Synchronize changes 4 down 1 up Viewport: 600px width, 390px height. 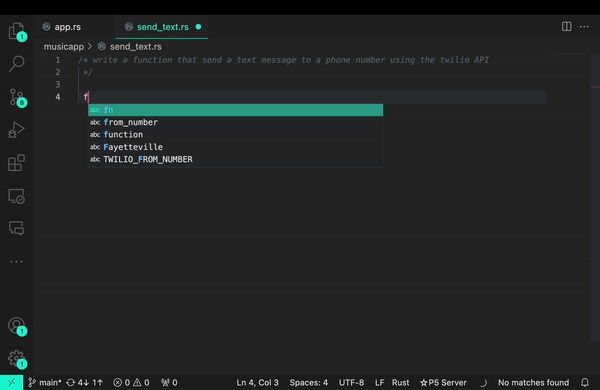pos(85,382)
